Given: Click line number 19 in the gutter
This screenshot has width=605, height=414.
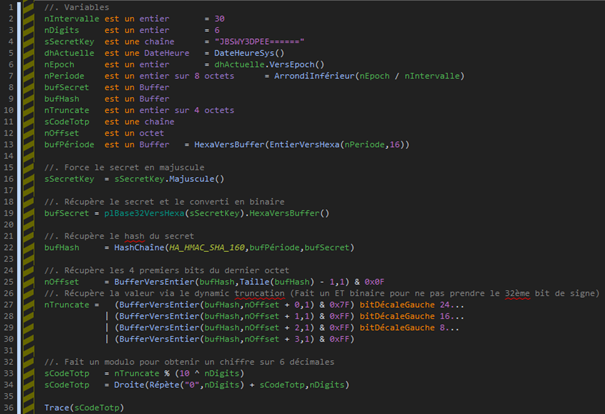Looking at the screenshot, I should (8, 213).
